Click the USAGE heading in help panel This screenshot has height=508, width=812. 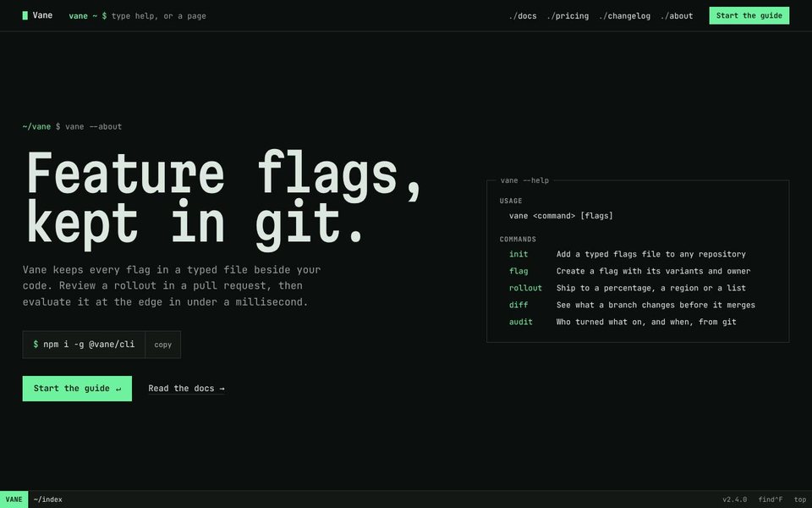coord(511,201)
